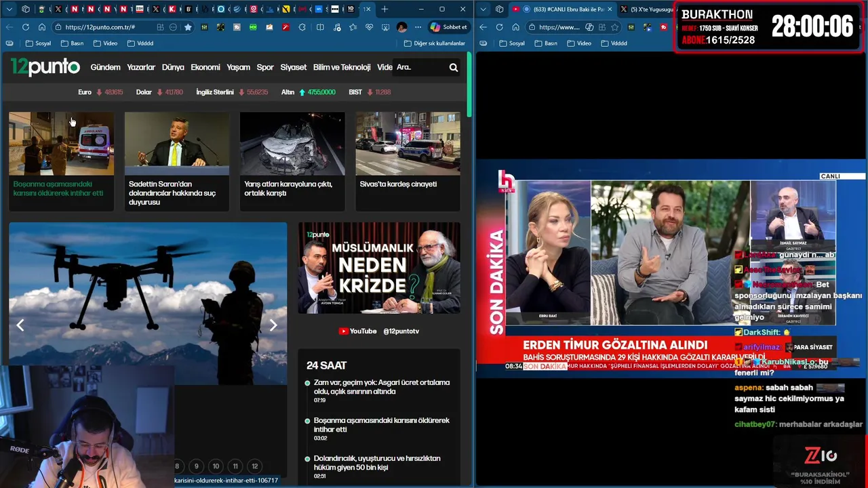Open 'Zam var, geçim yok' news item
Screen dimensions: 868x488
coord(382,387)
